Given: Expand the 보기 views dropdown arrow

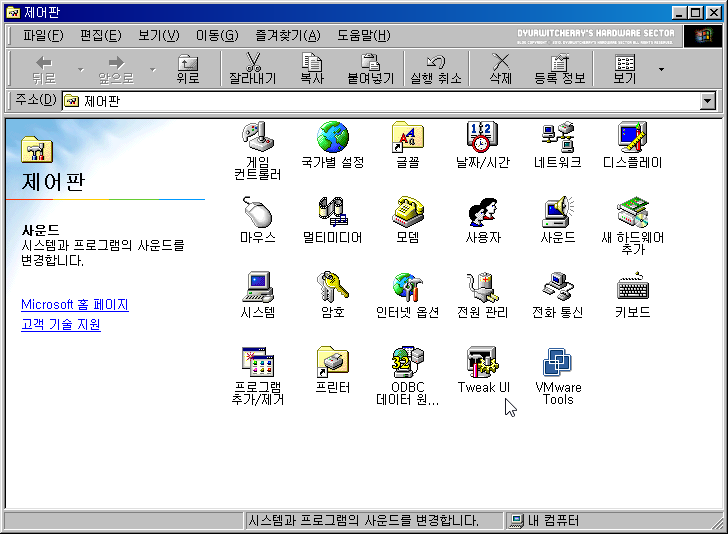Looking at the screenshot, I should pos(661,69).
